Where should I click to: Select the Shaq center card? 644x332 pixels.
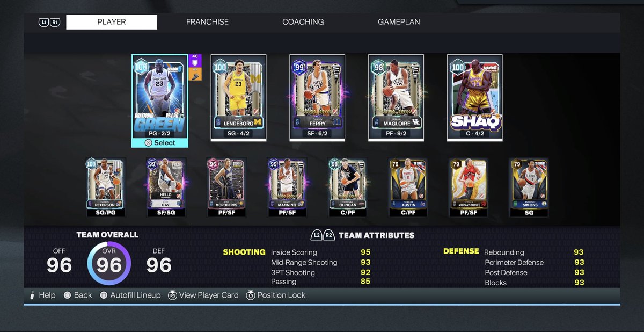475,98
